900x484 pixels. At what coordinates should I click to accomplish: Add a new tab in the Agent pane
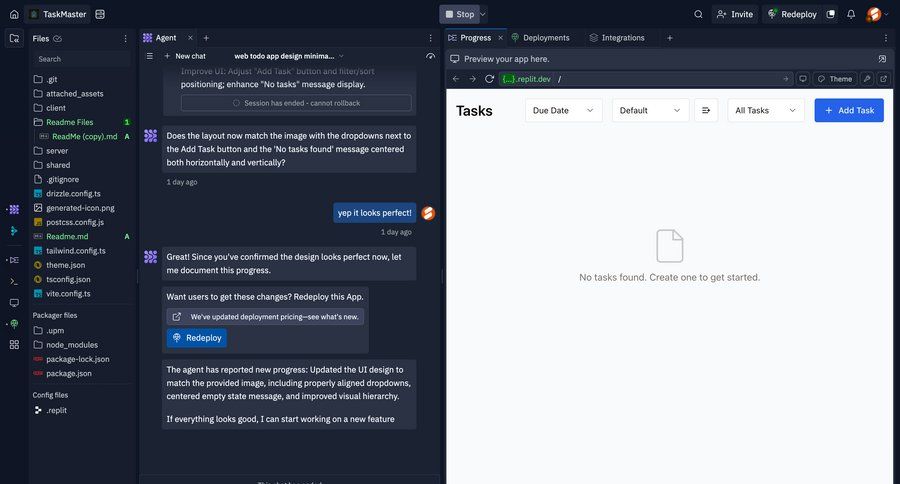coord(206,38)
